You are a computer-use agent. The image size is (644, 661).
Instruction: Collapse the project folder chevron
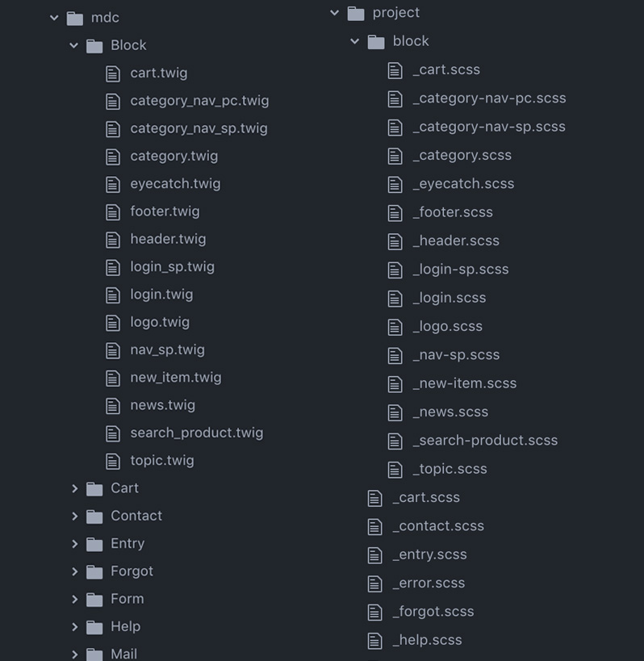[335, 13]
